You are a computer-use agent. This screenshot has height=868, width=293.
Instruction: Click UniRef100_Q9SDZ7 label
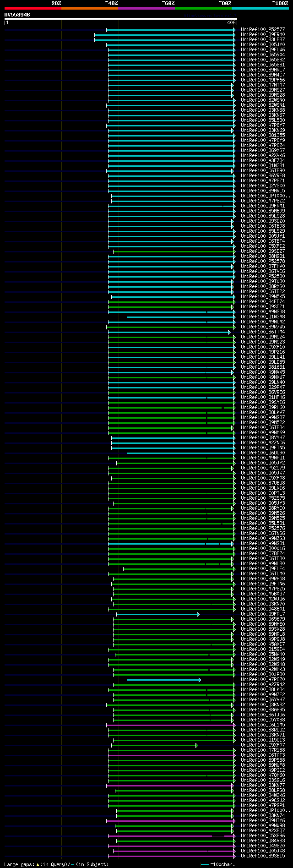pyautogui.click(x=263, y=251)
